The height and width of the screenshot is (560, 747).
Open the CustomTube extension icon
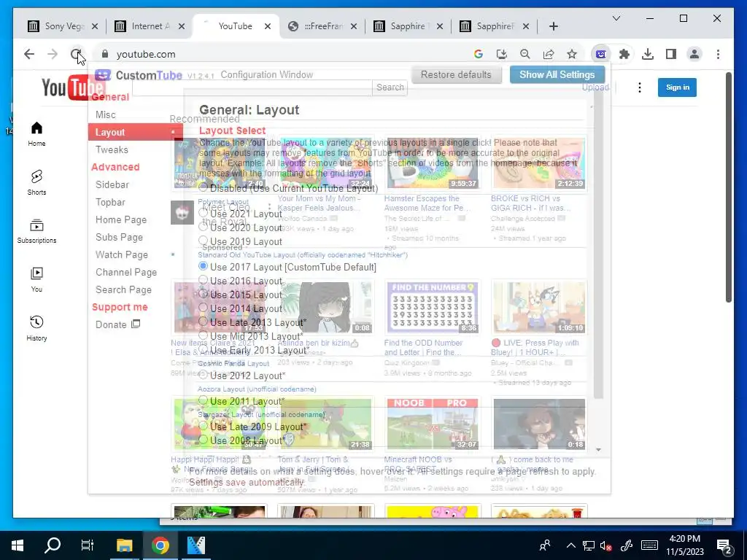click(601, 54)
